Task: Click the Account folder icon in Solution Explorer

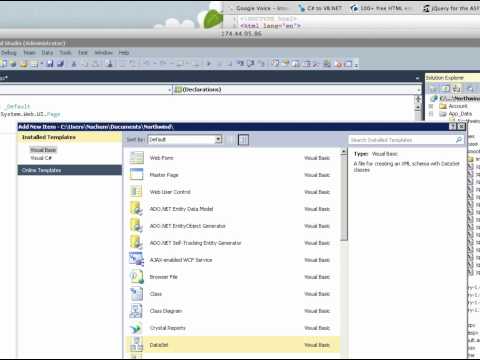Action: [443, 106]
